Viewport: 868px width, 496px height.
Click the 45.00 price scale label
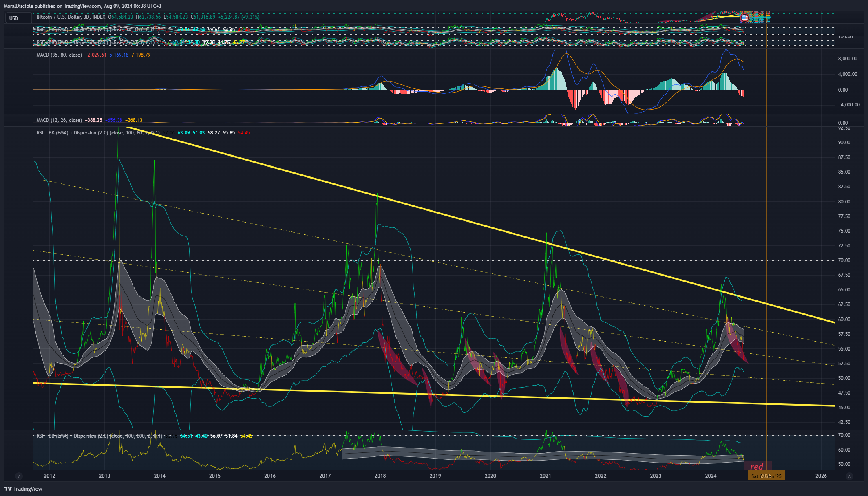(x=844, y=408)
